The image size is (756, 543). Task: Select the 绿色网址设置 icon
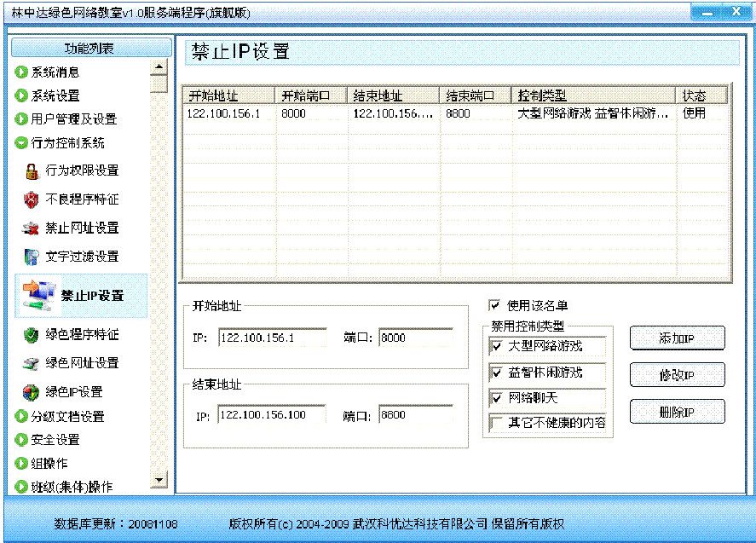tap(32, 363)
